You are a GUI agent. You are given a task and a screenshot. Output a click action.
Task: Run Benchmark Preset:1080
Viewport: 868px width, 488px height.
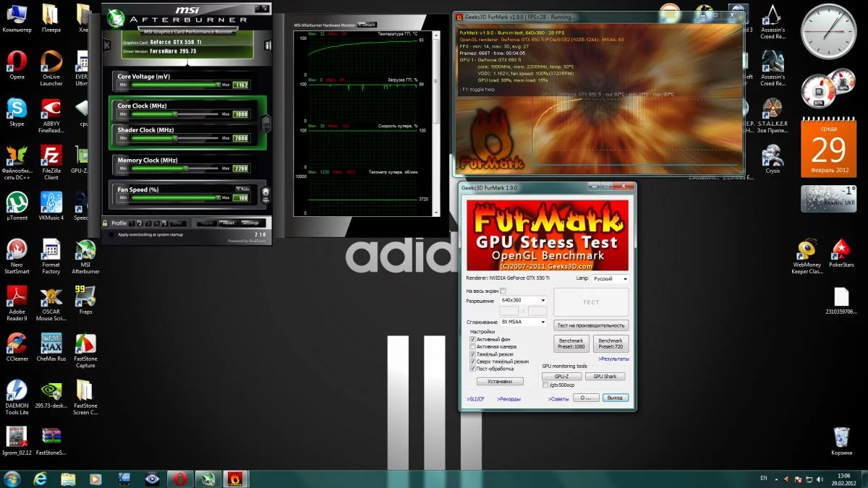point(571,343)
